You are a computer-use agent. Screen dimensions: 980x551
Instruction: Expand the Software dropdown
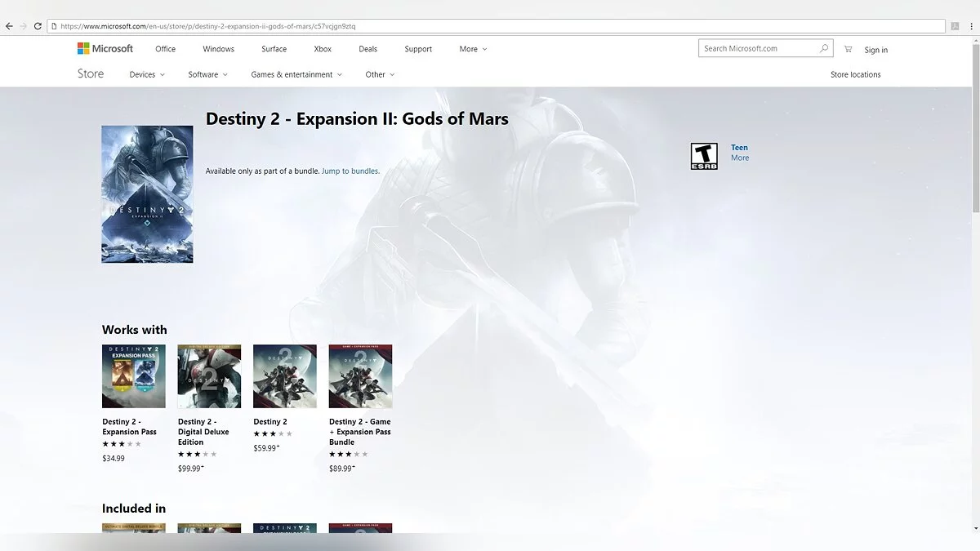coord(207,74)
